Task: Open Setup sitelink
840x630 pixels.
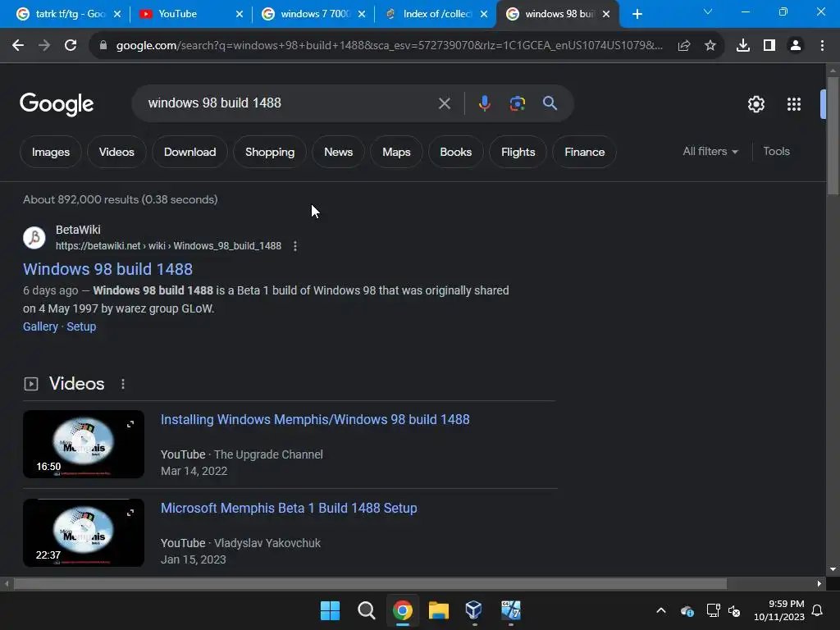Action: 81,326
